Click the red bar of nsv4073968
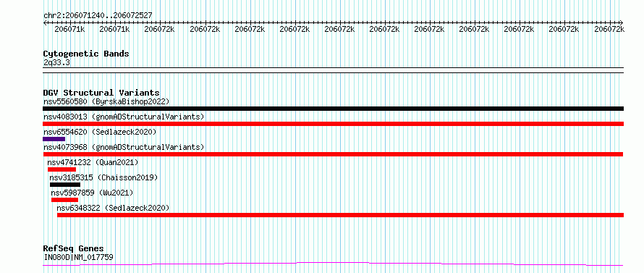 click(x=333, y=154)
